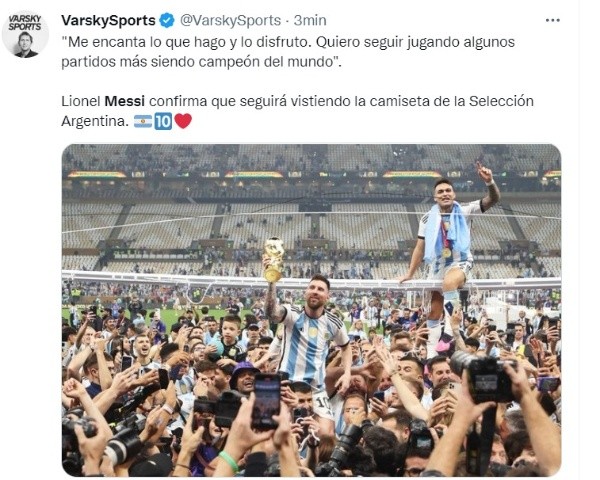Click the raised smartphone in the crowd
The image size is (600, 480).
pos(266,401)
